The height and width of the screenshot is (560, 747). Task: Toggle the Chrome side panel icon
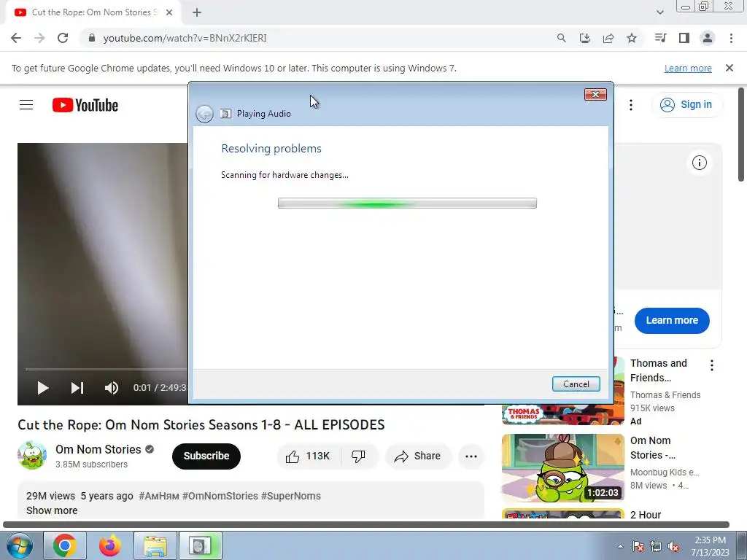pyautogui.click(x=684, y=38)
